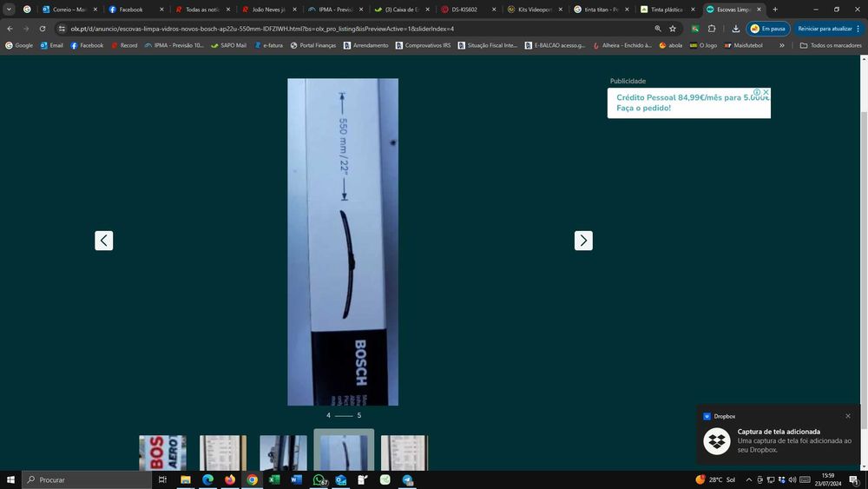Open a new tab with plus button

click(x=775, y=10)
